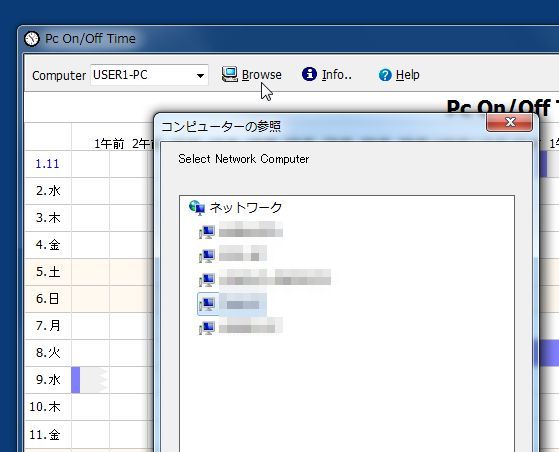Select the second network computer icon

pyautogui.click(x=207, y=256)
